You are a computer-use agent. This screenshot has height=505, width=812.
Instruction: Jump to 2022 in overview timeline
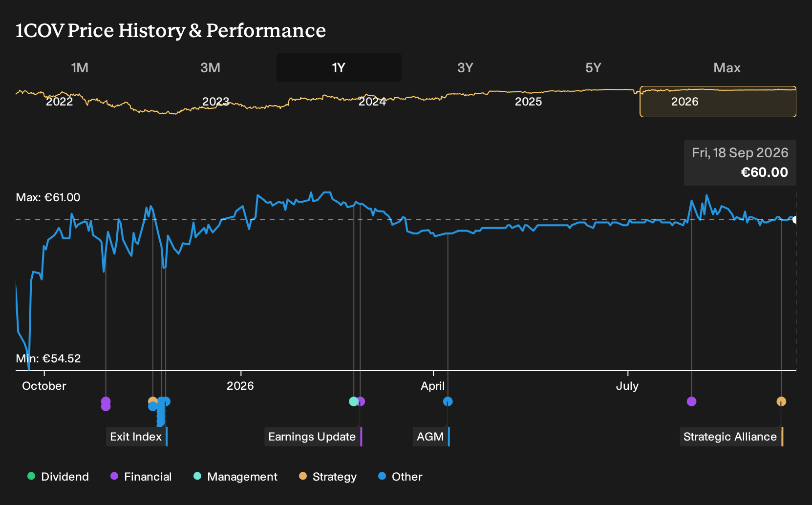point(59,102)
